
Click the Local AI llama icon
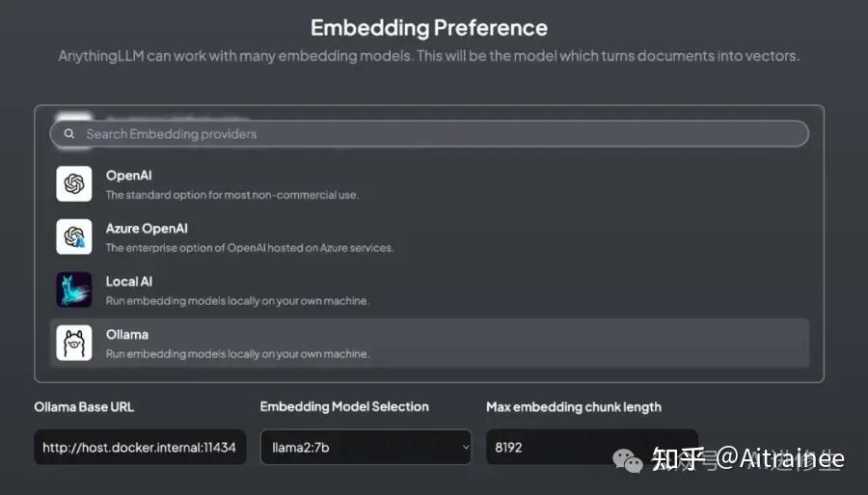tap(74, 289)
